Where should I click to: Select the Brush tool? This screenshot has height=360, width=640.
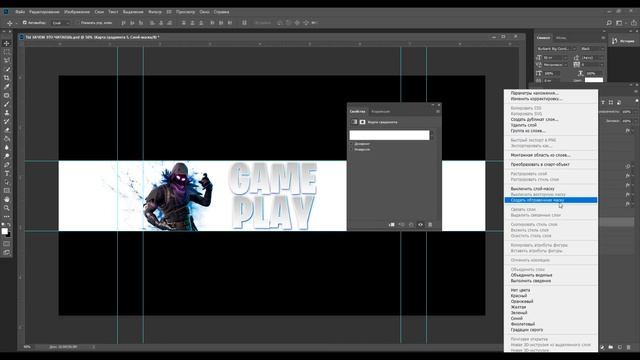click(7, 104)
